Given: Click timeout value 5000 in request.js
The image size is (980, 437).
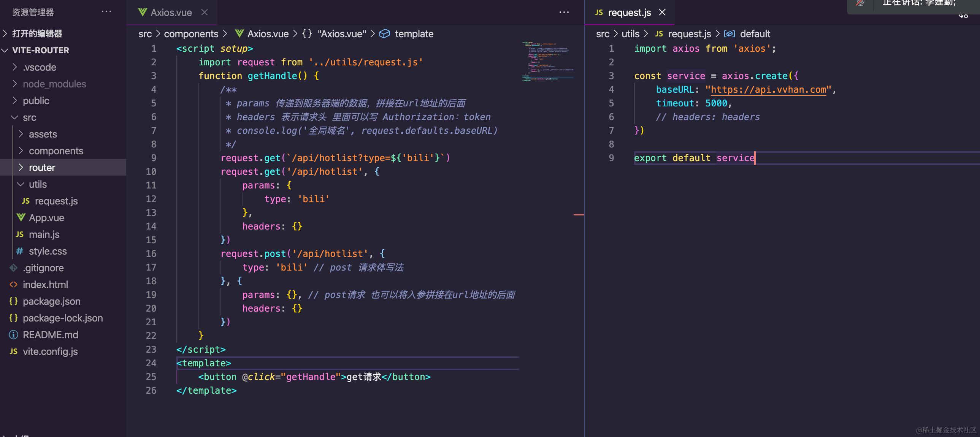Looking at the screenshot, I should [x=716, y=103].
